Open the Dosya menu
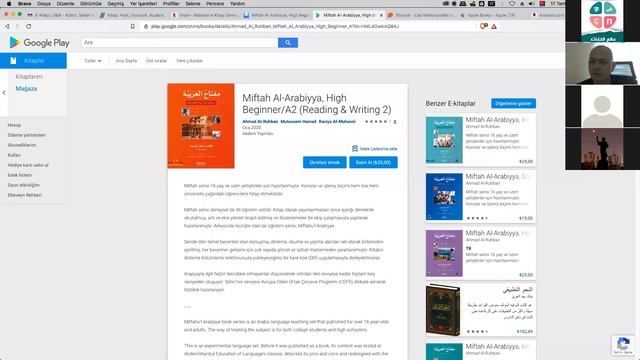This screenshot has height=360, width=640. pyautogui.click(x=44, y=4)
